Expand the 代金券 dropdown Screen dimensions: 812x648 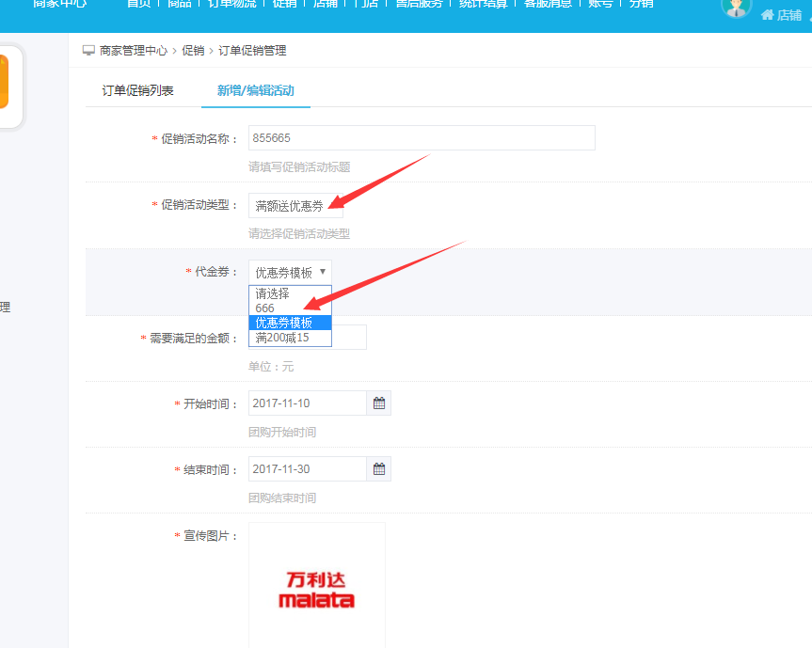click(290, 273)
